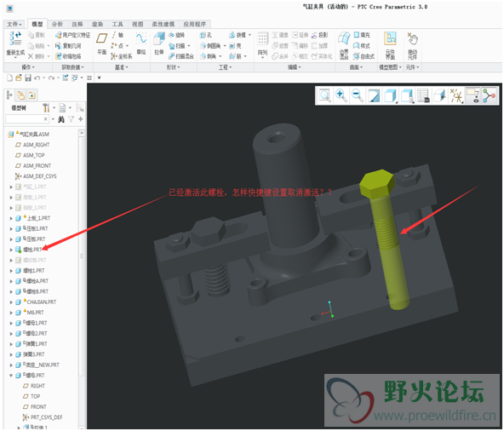This screenshot has height=431, width=504.
Task: Click the Saved Orientations cube icon
Action: [x=407, y=95]
